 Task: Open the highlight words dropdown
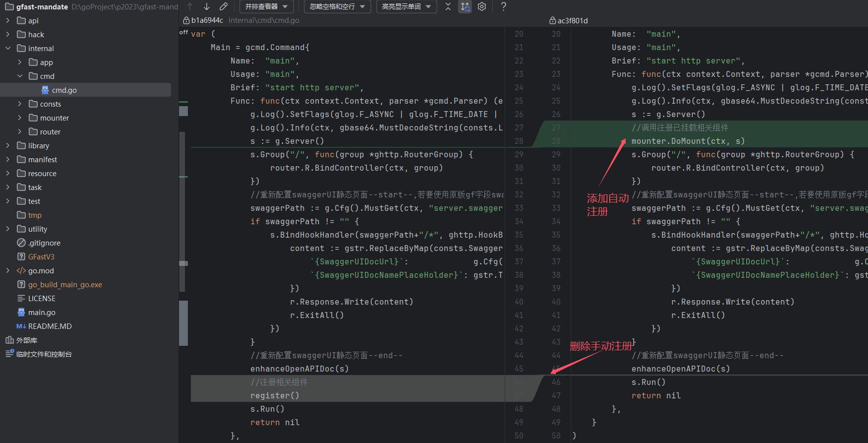coord(406,6)
